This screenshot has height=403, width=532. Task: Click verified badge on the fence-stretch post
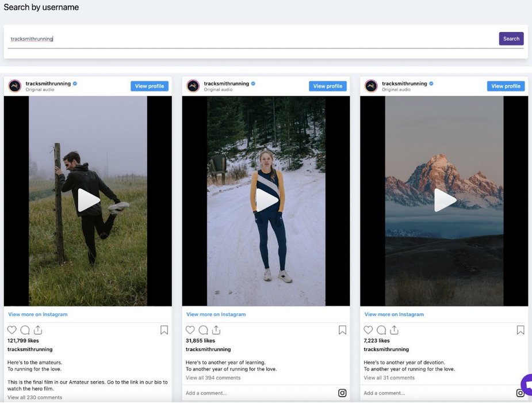(75, 83)
